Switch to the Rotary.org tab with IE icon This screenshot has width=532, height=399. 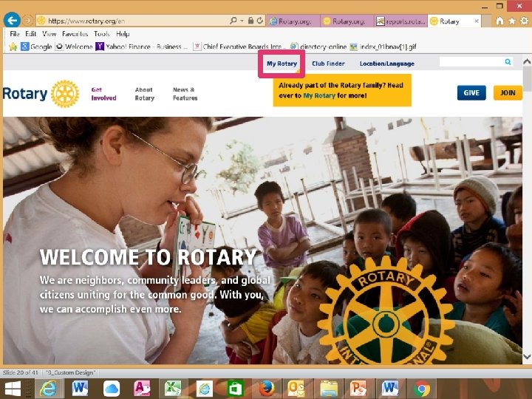pos(293,21)
